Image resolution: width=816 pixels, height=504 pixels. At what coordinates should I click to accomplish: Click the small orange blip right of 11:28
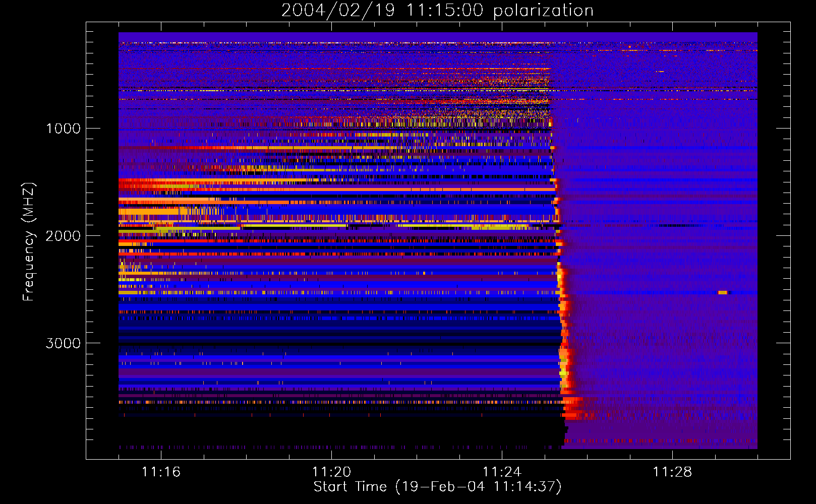pyautogui.click(x=723, y=292)
